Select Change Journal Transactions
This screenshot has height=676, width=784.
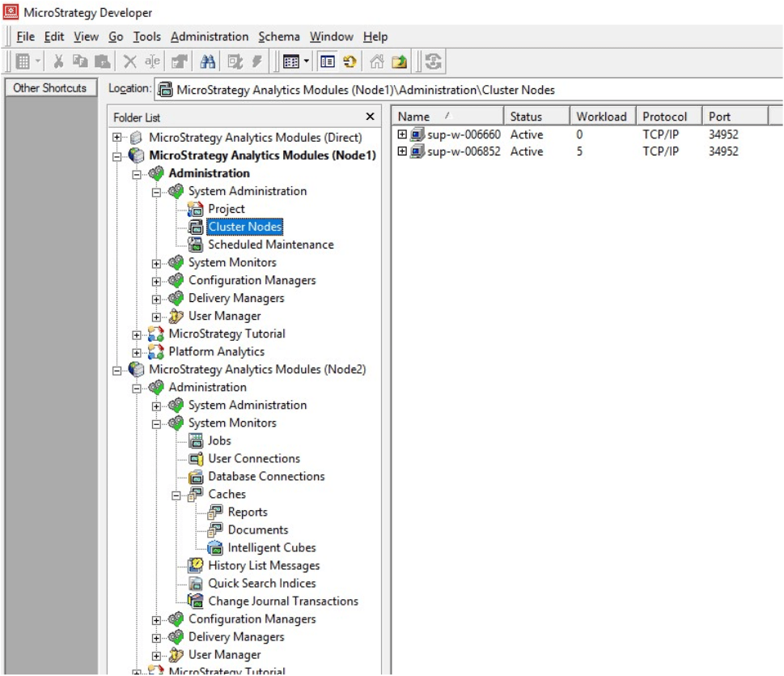point(283,602)
